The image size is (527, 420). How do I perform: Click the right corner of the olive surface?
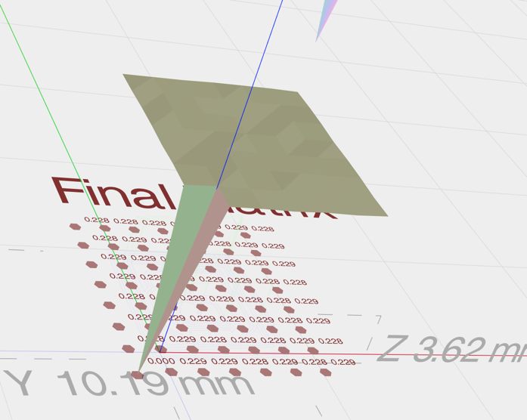click(x=386, y=215)
